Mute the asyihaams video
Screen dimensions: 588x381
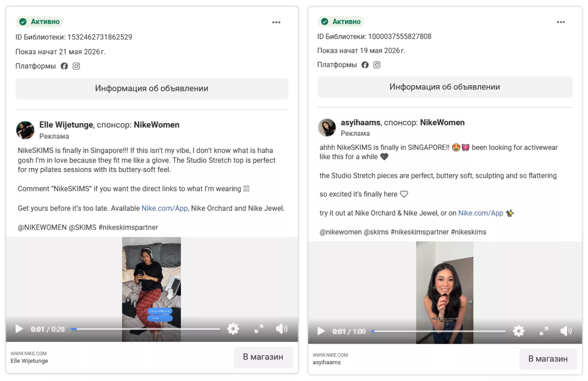pyautogui.click(x=566, y=331)
